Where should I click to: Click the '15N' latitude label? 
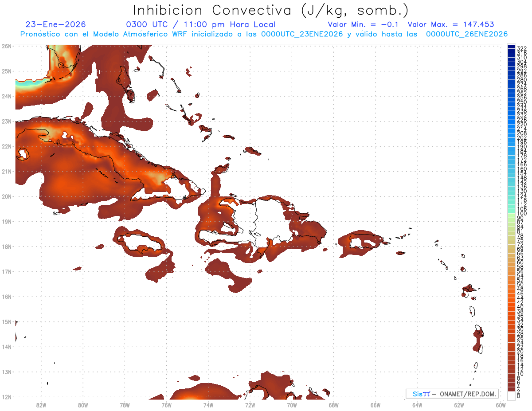point(7,321)
